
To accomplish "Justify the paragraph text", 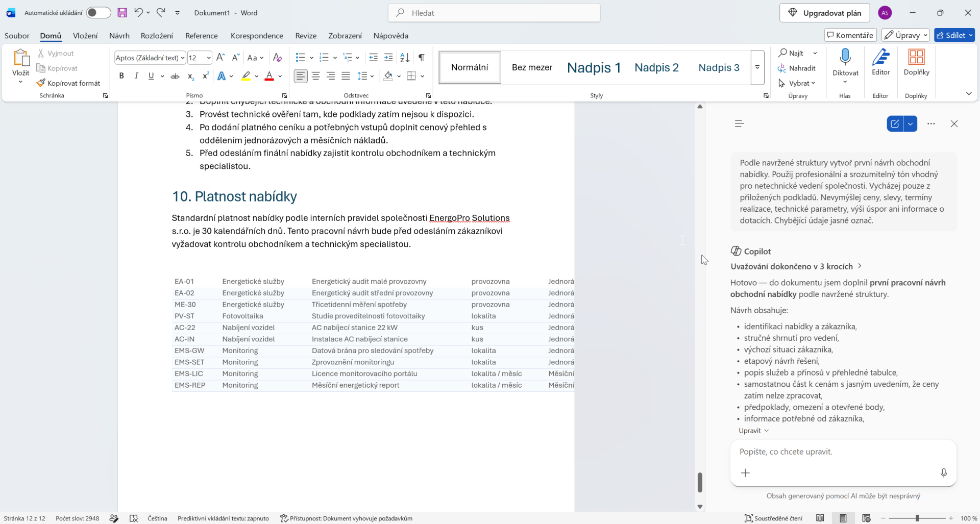I will point(346,76).
